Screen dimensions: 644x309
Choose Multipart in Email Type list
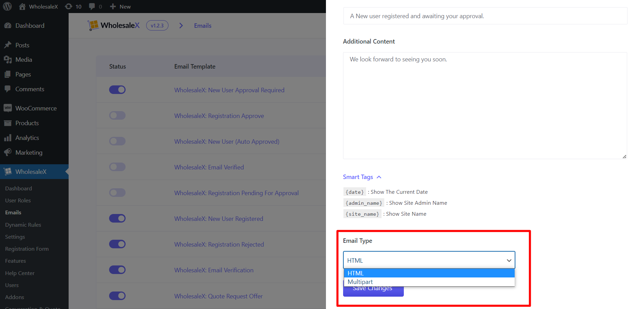click(429, 282)
